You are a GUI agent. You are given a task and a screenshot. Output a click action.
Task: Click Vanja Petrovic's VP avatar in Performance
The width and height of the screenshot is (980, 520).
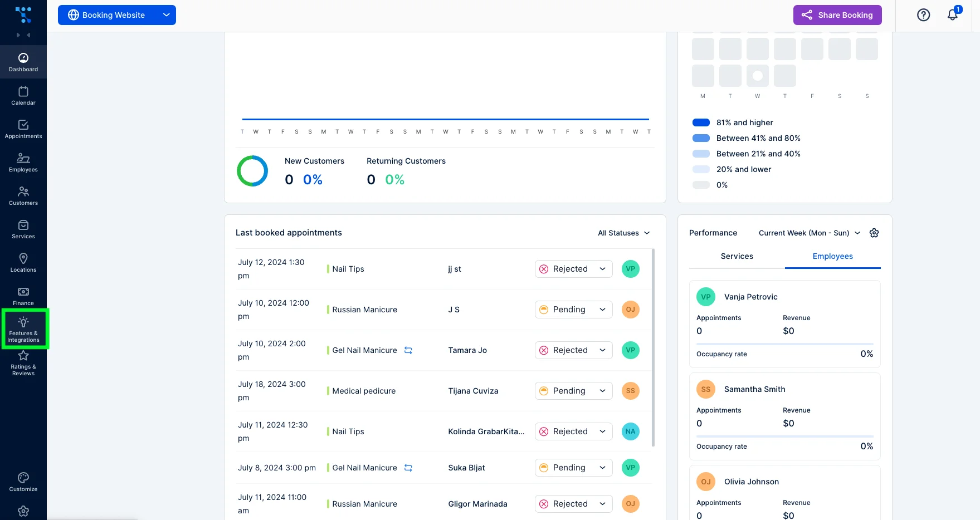pyautogui.click(x=706, y=297)
